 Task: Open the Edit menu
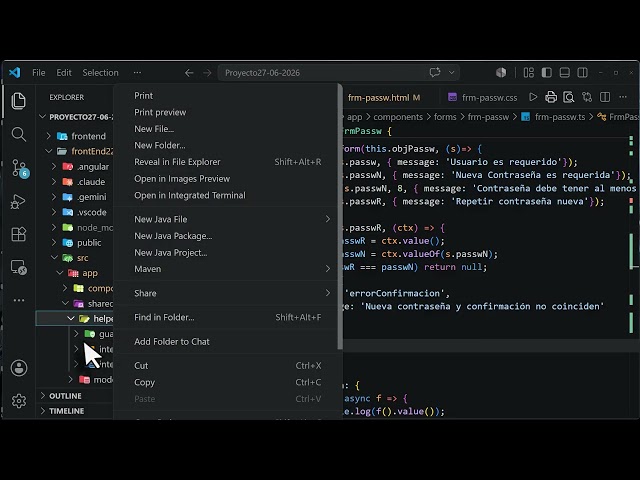coord(64,73)
